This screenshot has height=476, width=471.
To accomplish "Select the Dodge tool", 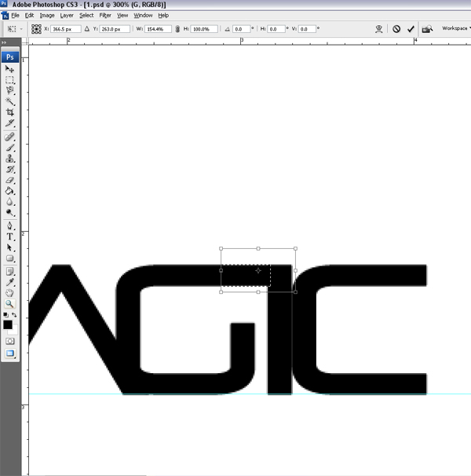I will pos(9,213).
